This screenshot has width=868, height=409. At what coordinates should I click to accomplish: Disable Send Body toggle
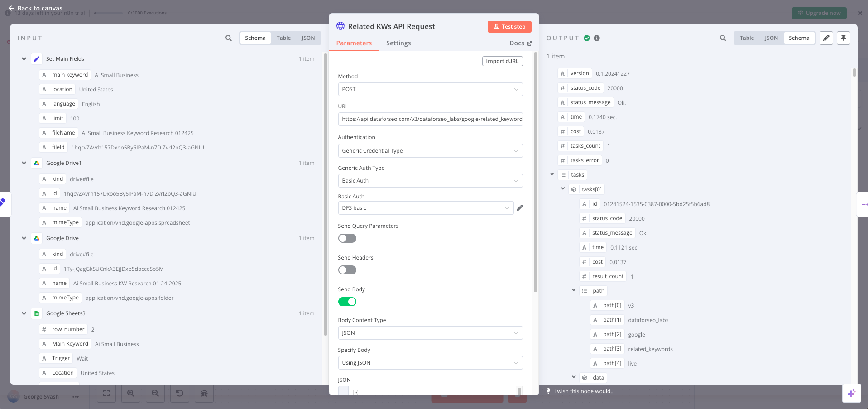347,302
